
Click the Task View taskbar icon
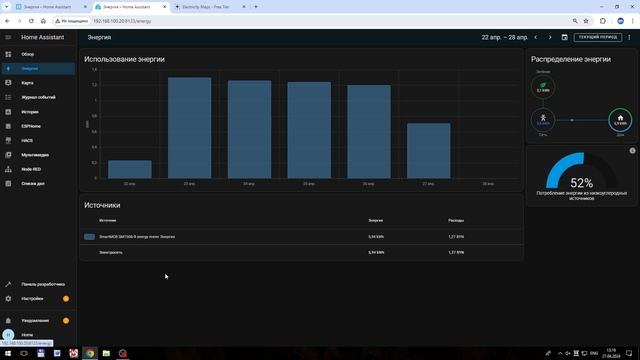click(x=24, y=353)
